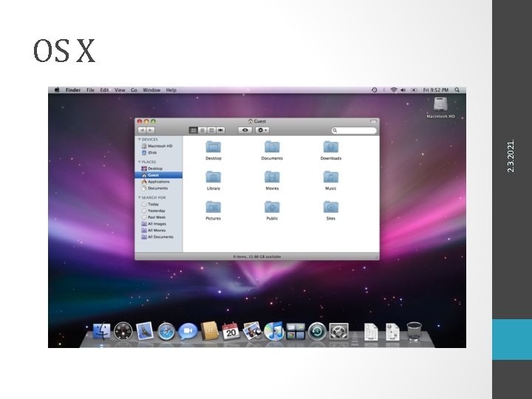Open the Desktop folder in Guest window

tap(213, 147)
